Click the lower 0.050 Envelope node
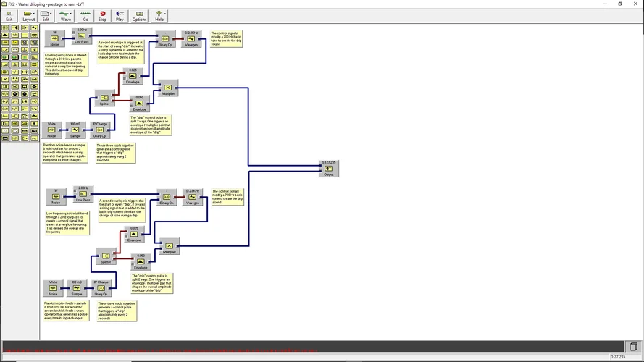Viewport: 644px width, 362px height. click(x=141, y=262)
